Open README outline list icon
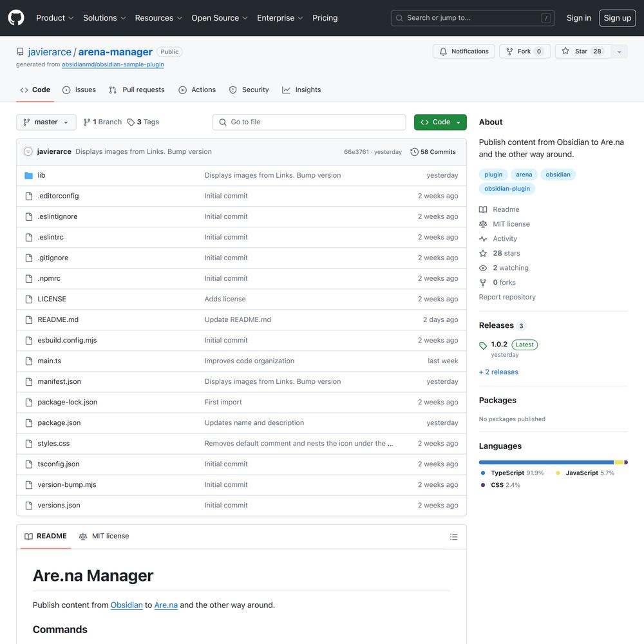Image resolution: width=644 pixels, height=644 pixels. click(453, 537)
